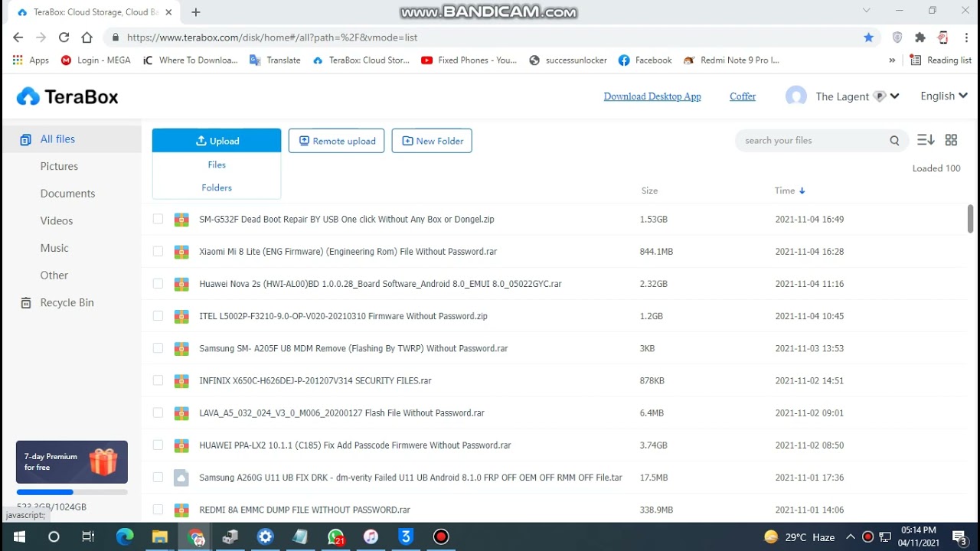This screenshot has width=980, height=551.
Task: Open REDMI 8A EMMC DUMP FILE rar
Action: [x=305, y=510]
